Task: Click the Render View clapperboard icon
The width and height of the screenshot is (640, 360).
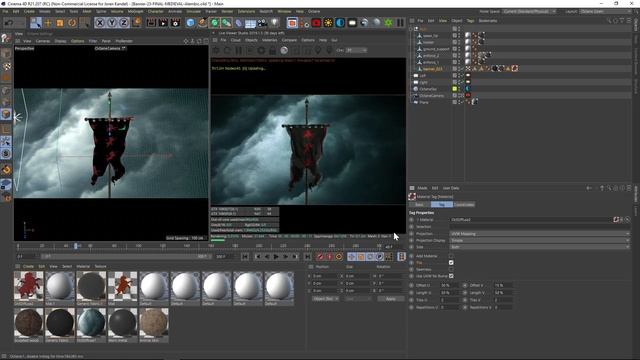Action: [x=151, y=23]
